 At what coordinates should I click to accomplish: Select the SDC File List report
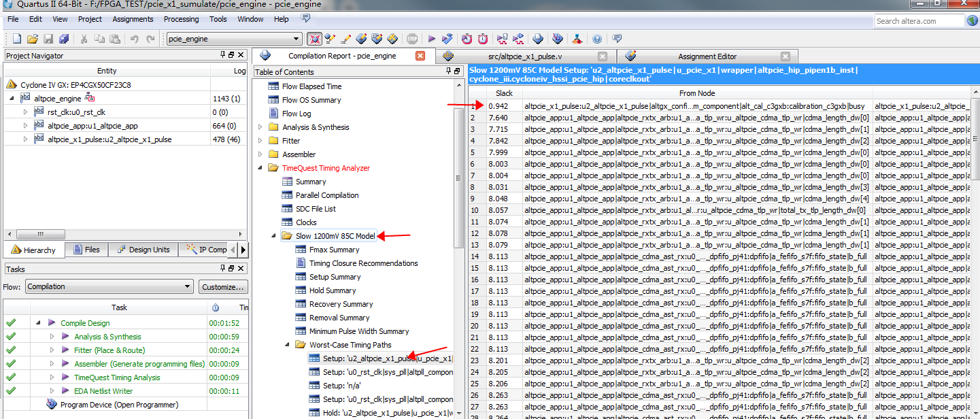(x=316, y=209)
